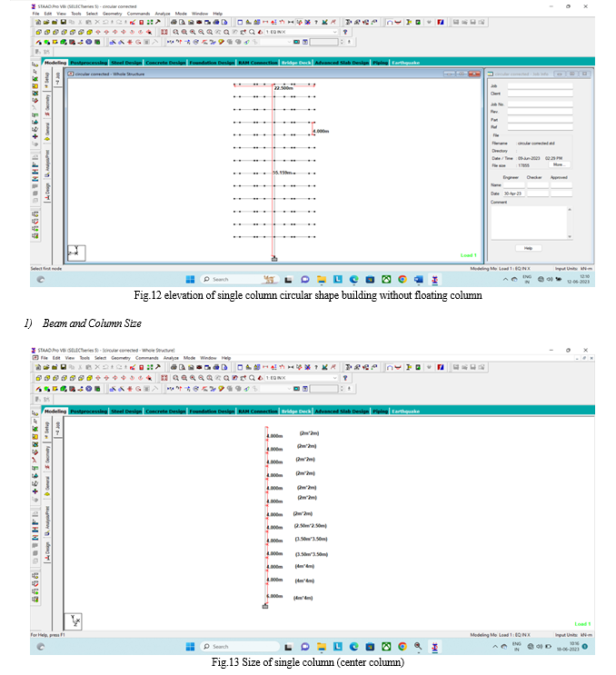Click More button in Job Info File section
Screen dimensions: 616x675
pos(559,164)
